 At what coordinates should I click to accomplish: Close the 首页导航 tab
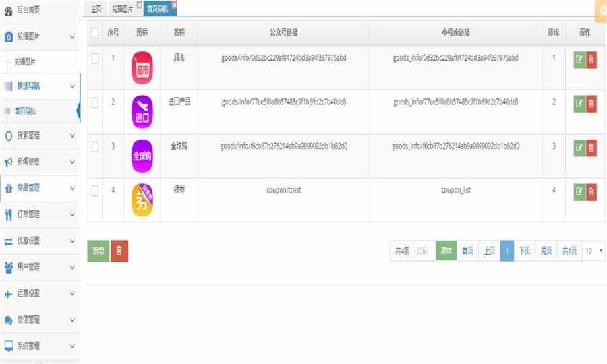174,5
